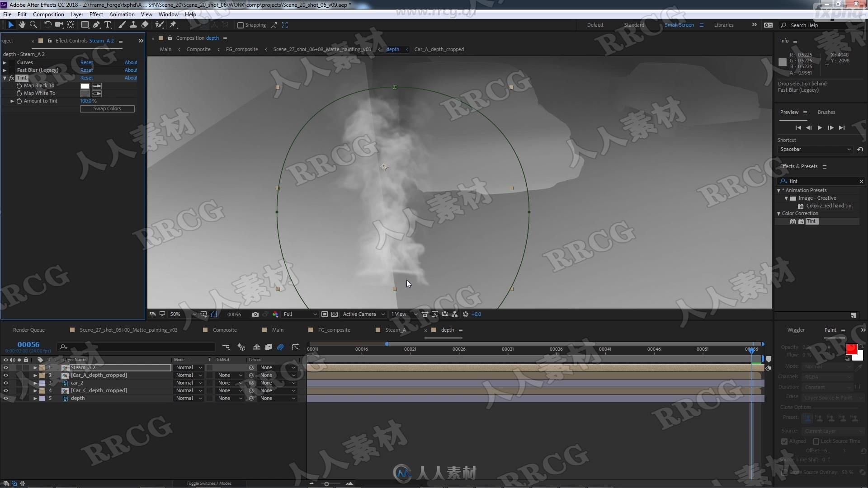Click the red foreground paint color swatch
The height and width of the screenshot is (488, 868).
(851, 349)
